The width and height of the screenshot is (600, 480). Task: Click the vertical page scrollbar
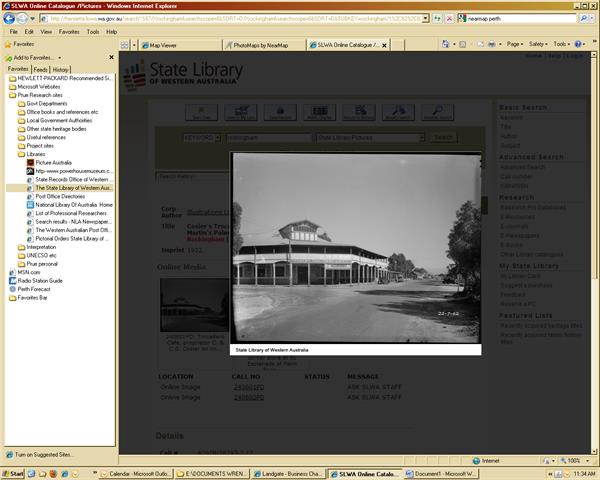594,253
